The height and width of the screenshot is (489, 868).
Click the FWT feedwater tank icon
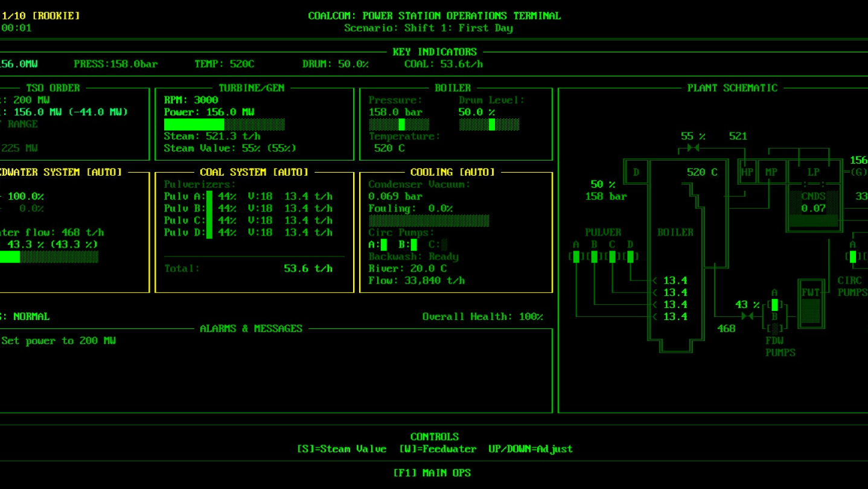811,304
